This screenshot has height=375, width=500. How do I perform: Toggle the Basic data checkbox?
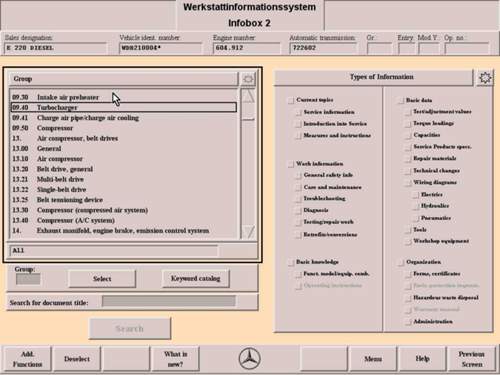point(401,100)
